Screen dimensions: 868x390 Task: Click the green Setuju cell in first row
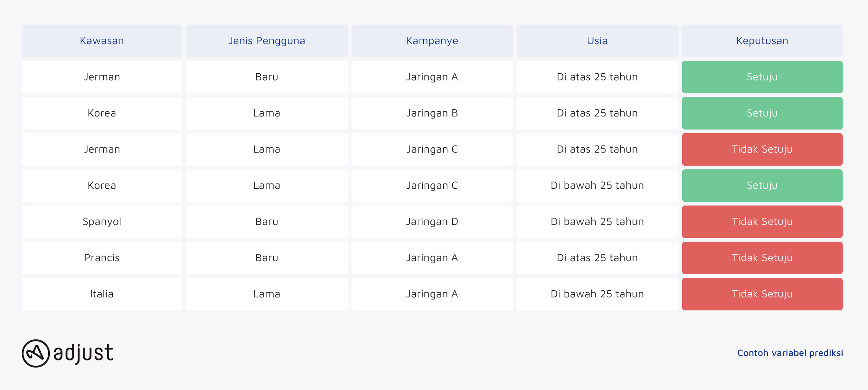click(x=762, y=77)
